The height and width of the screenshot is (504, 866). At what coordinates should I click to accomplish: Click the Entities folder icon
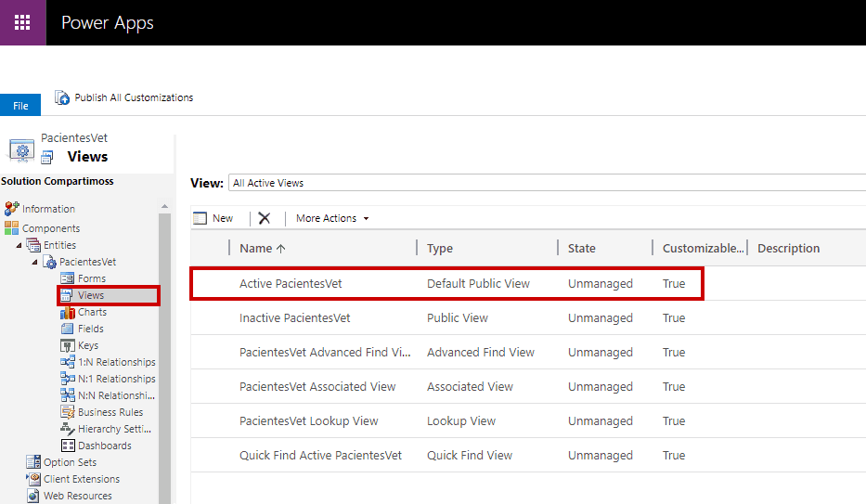33,245
